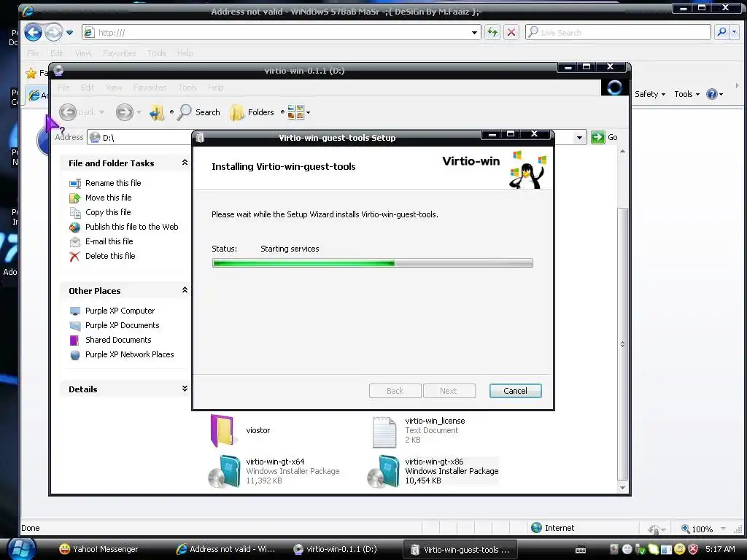Image resolution: width=747 pixels, height=560 pixels.
Task: Click the Cancel button in Setup wizard
Action: tap(516, 391)
